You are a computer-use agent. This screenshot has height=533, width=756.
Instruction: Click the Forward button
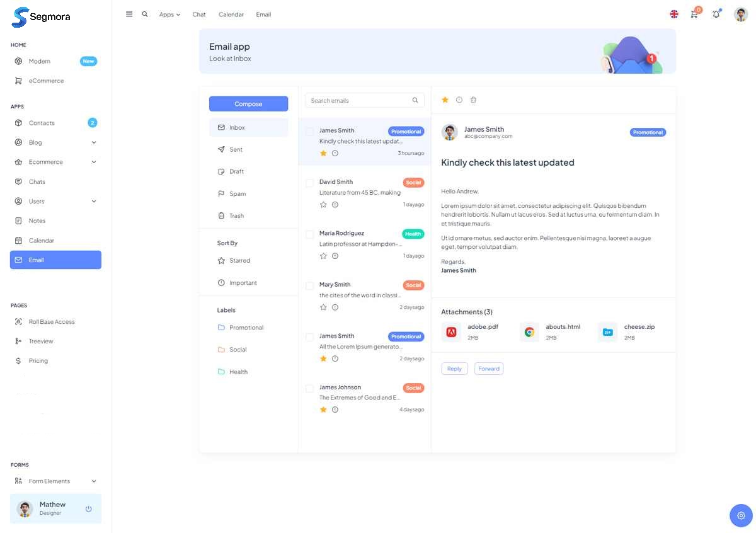tap(488, 369)
